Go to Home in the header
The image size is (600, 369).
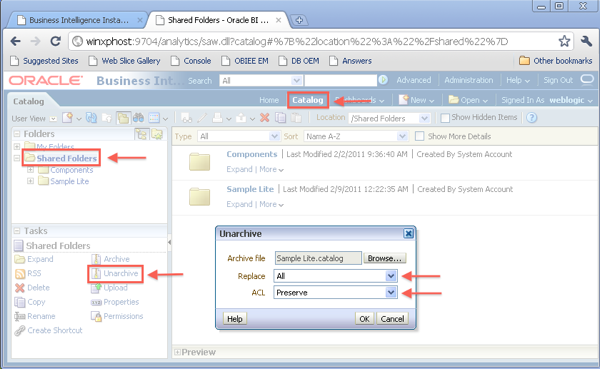(x=269, y=100)
